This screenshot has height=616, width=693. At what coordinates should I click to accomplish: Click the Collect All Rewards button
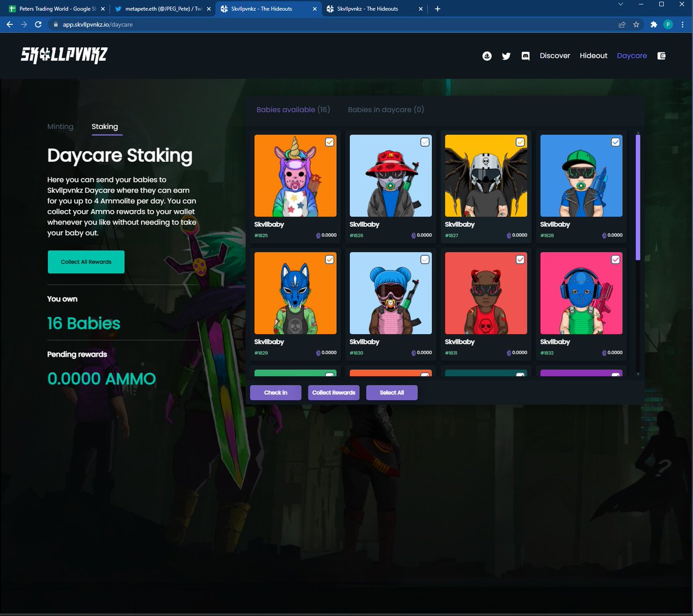(86, 262)
